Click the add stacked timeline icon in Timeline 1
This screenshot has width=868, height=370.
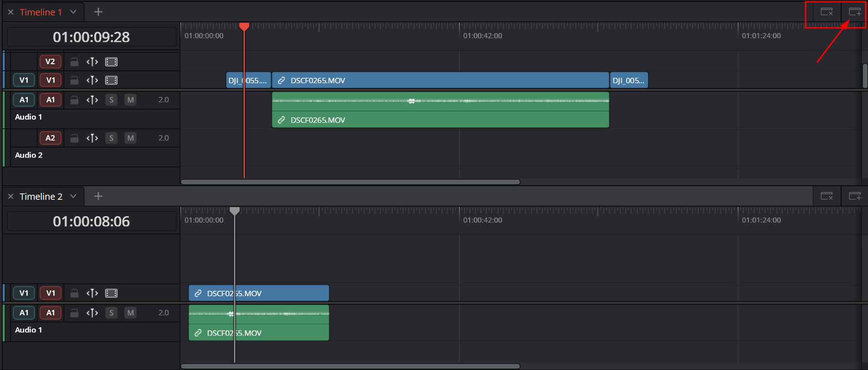(855, 12)
